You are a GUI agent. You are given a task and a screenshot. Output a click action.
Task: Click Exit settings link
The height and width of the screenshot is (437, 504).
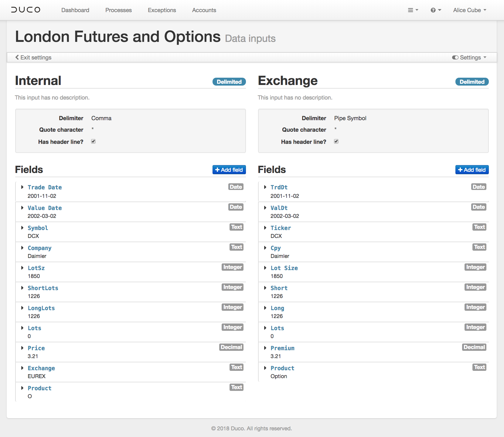tap(33, 57)
